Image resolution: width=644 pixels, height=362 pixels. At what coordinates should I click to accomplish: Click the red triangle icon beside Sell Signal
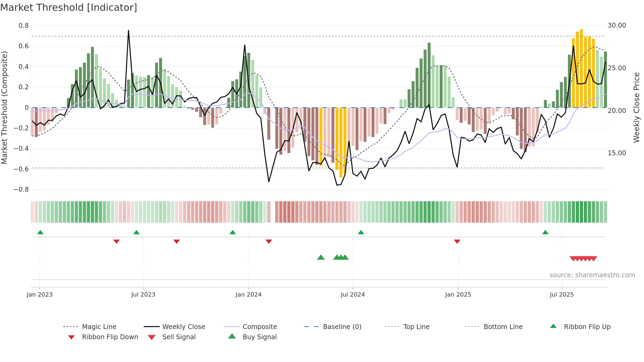click(x=152, y=337)
